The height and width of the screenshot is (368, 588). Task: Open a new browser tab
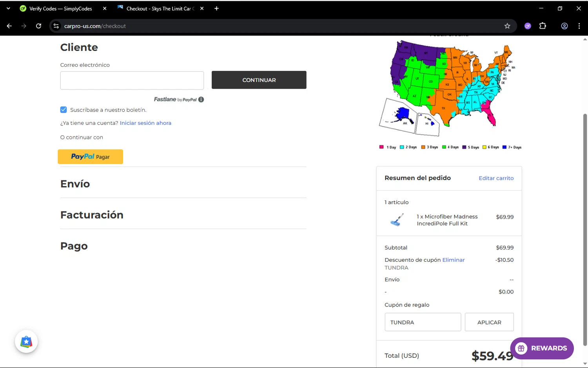[x=216, y=9]
